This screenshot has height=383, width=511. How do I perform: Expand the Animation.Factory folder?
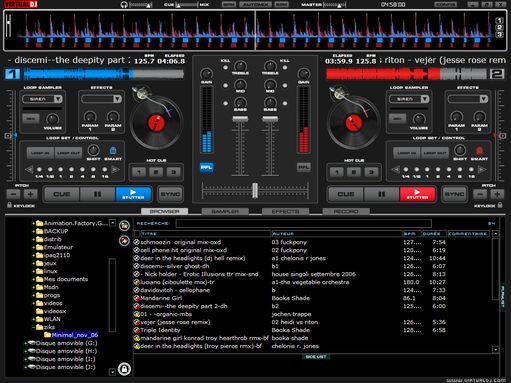point(33,223)
